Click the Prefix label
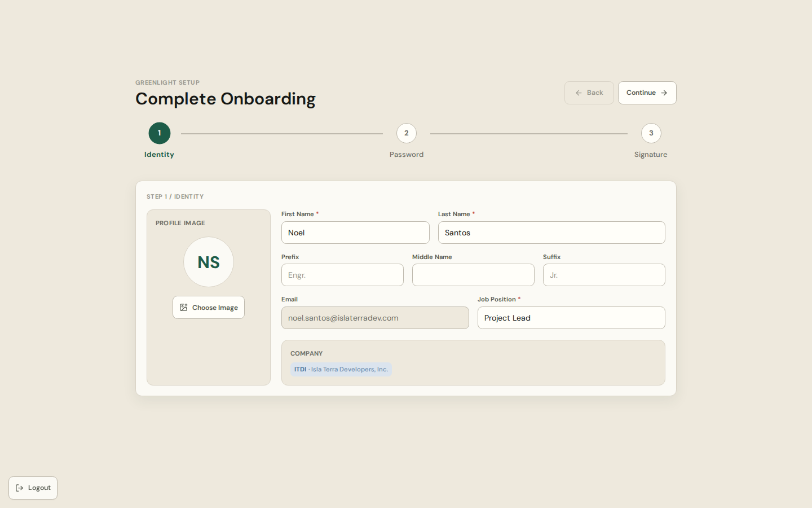 point(290,257)
